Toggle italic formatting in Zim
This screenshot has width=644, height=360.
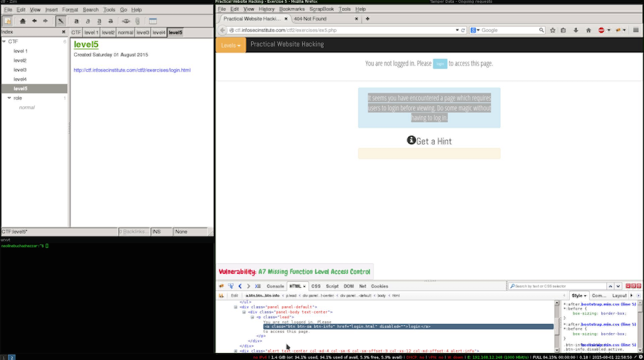(87, 21)
